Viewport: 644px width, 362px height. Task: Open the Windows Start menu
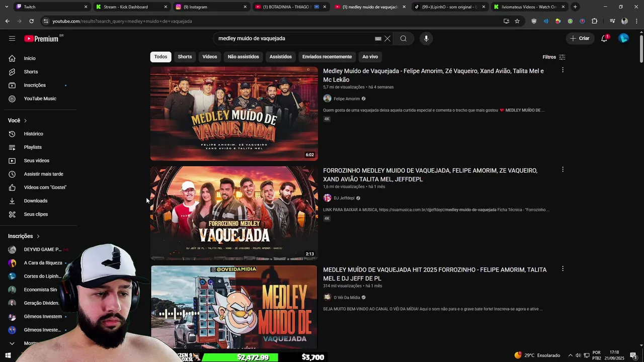[x=8, y=355]
